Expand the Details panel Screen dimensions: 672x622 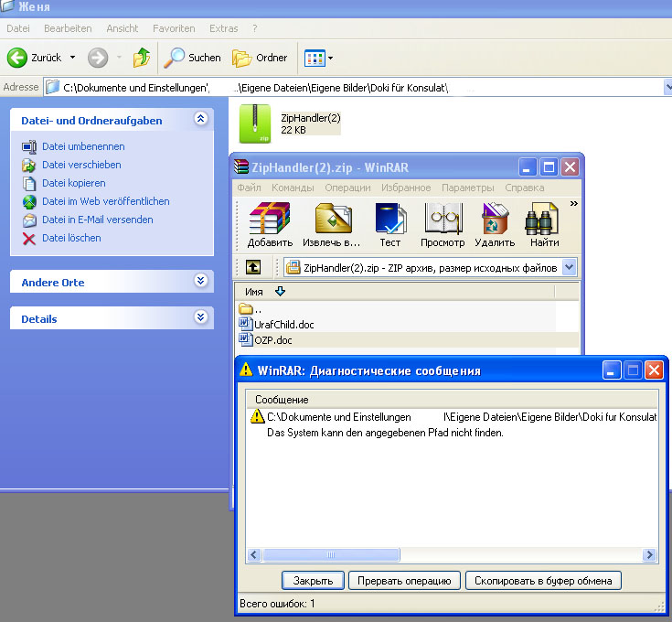[x=201, y=316]
